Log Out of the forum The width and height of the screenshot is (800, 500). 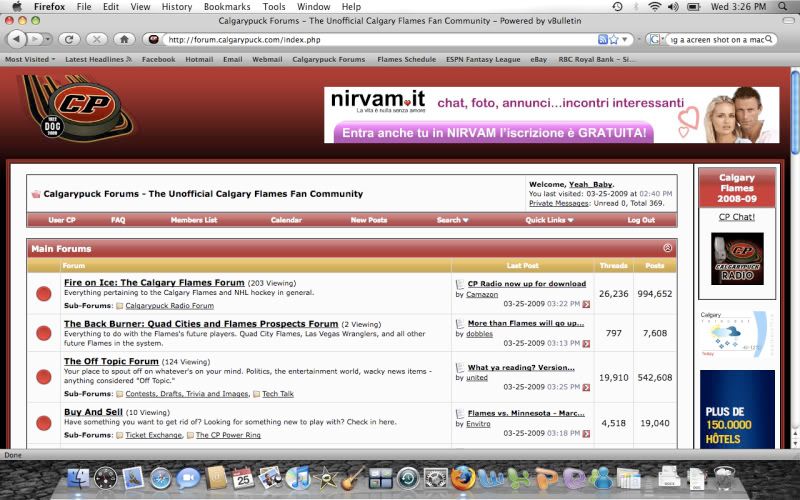pos(641,220)
